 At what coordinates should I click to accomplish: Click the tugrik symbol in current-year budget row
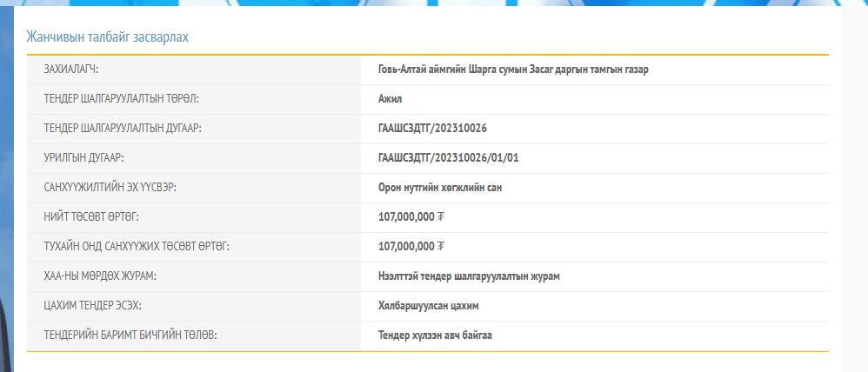click(441, 247)
